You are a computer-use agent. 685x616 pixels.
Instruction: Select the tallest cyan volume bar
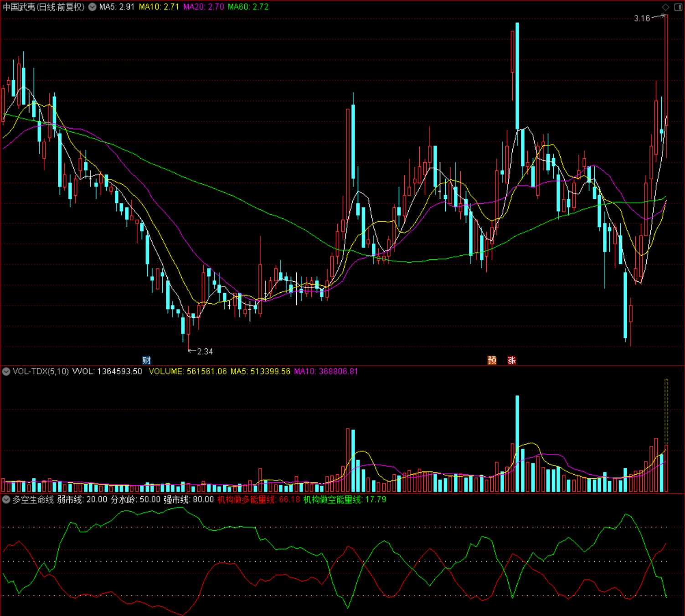point(517,444)
